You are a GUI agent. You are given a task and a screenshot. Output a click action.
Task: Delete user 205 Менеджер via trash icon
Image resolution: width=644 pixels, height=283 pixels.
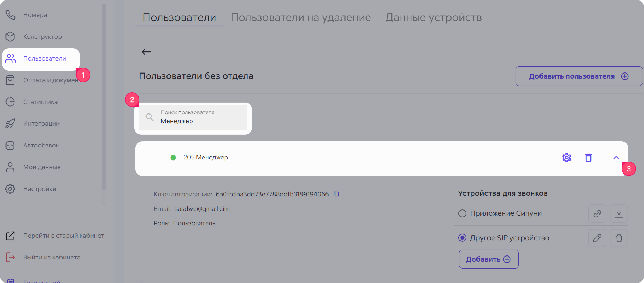pos(588,158)
